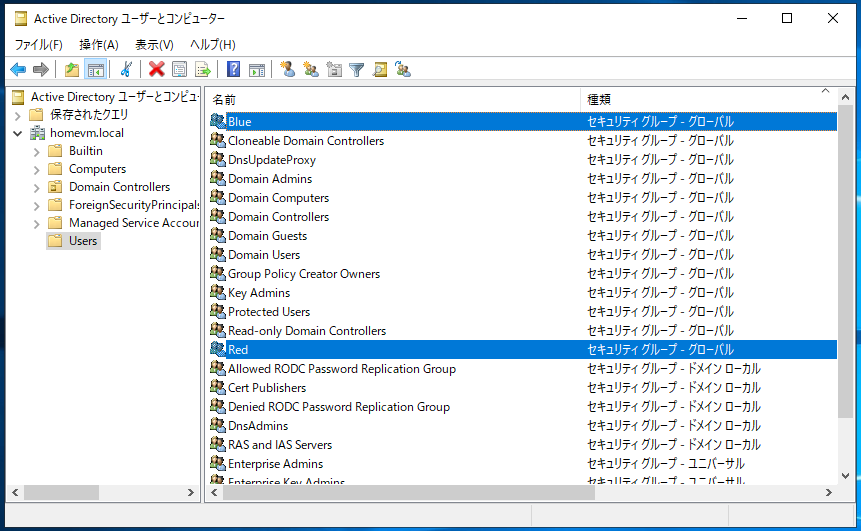Toggle the console tree show/hide icon
The image size is (861, 531).
tap(96, 69)
